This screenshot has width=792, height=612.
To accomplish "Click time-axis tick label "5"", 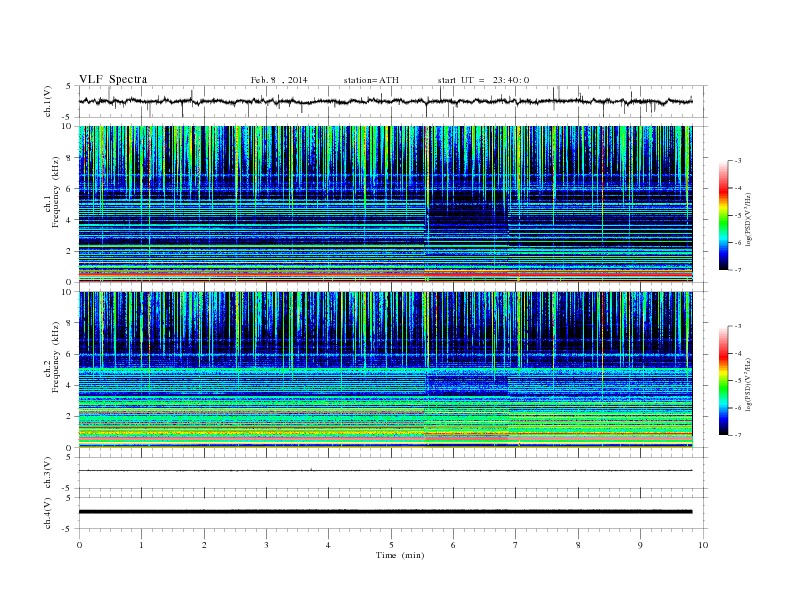I will click(x=391, y=545).
